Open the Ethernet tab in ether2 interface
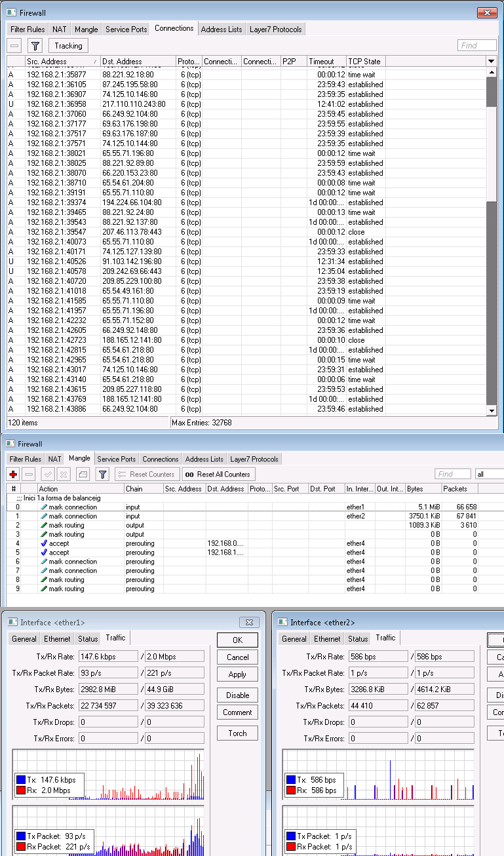504x856 pixels. pyautogui.click(x=327, y=638)
